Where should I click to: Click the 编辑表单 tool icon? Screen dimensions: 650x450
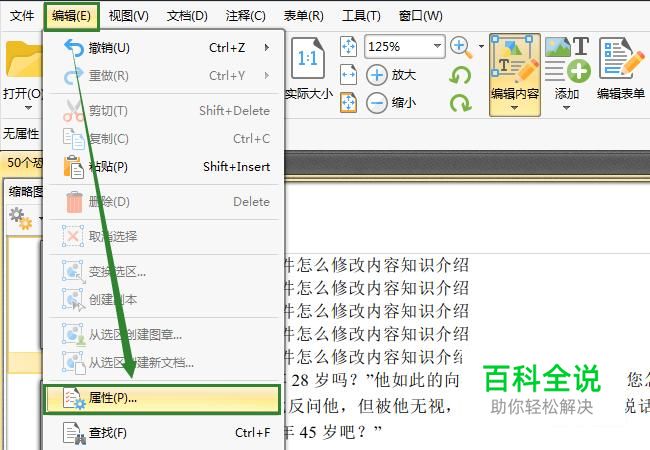pos(621,59)
